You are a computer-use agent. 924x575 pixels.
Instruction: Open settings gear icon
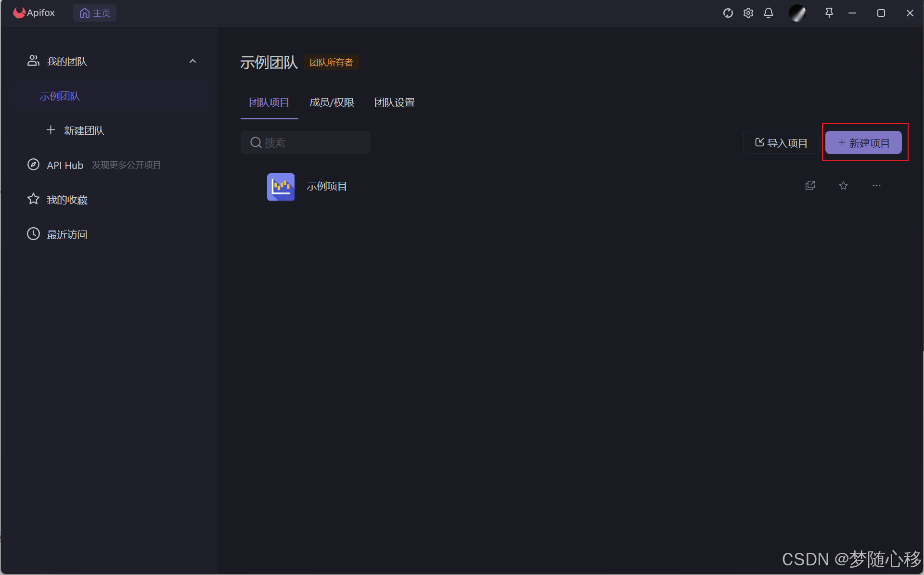coord(748,13)
